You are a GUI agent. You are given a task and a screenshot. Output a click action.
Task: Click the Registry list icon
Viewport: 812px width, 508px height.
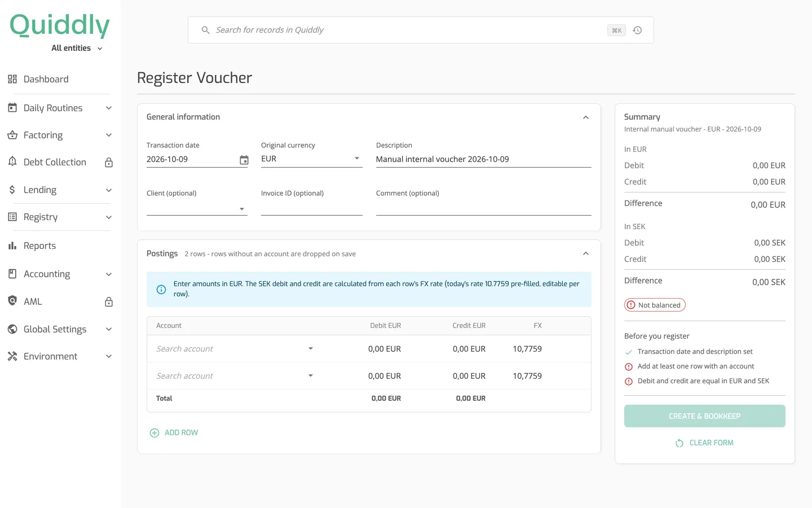point(12,217)
